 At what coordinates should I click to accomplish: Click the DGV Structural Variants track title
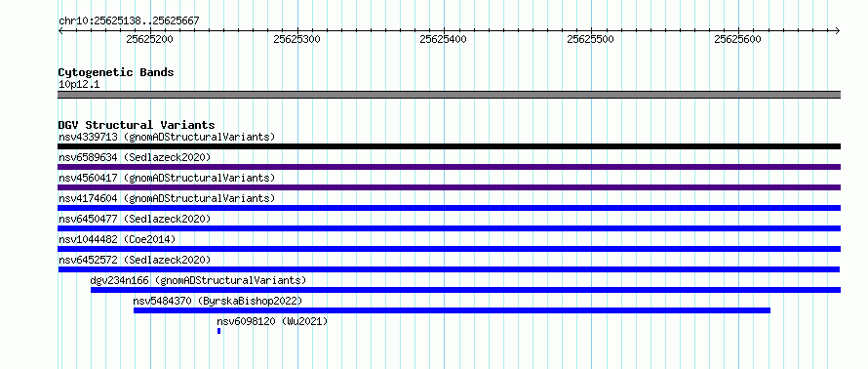click(137, 125)
